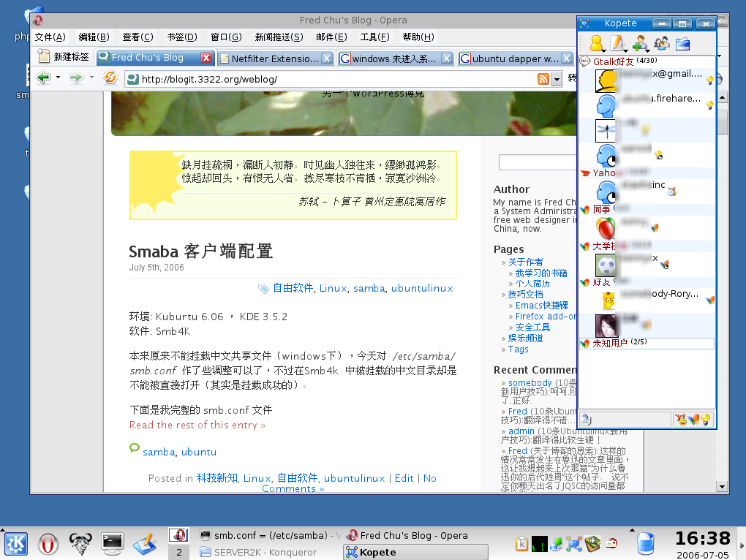Switch to the windows 未进入系... tab
Screen dimensions: 746x560
tap(396, 58)
